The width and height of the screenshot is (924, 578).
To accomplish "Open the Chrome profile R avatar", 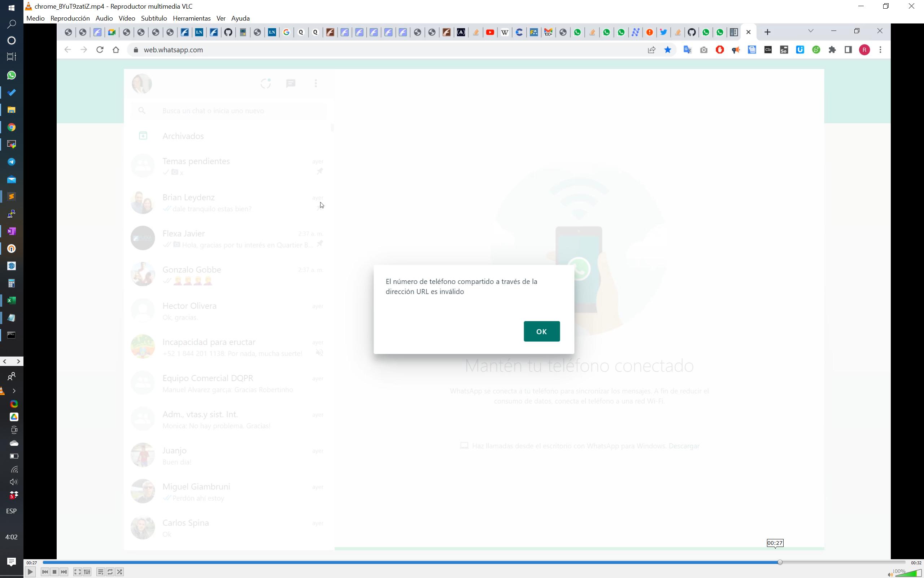I will click(864, 50).
